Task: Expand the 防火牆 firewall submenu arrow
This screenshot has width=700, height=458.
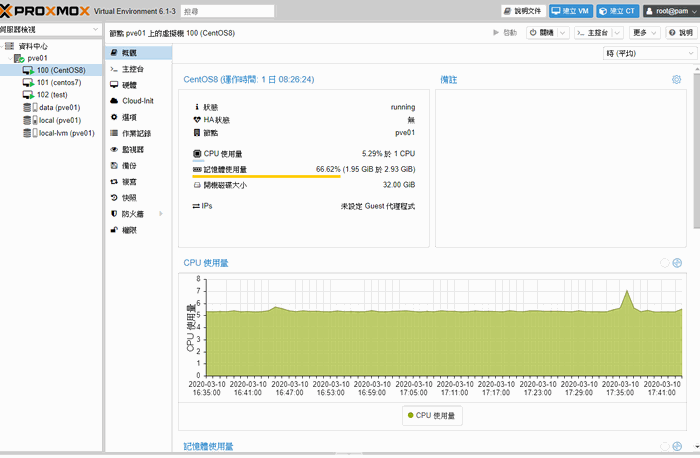Action: (x=161, y=214)
